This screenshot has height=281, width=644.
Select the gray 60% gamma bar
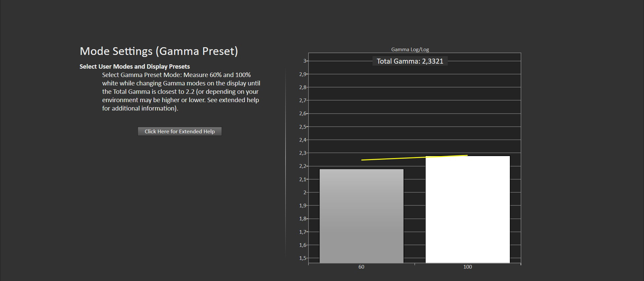[361, 216]
